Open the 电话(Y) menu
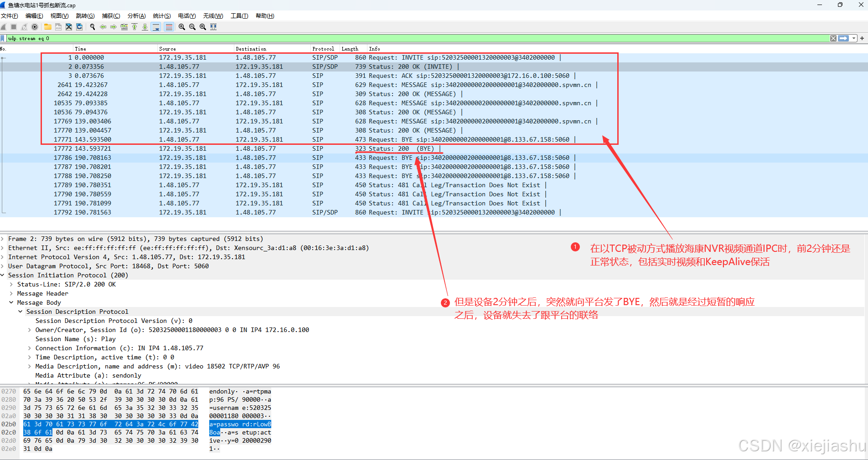Image resolution: width=868 pixels, height=460 pixels. (187, 16)
